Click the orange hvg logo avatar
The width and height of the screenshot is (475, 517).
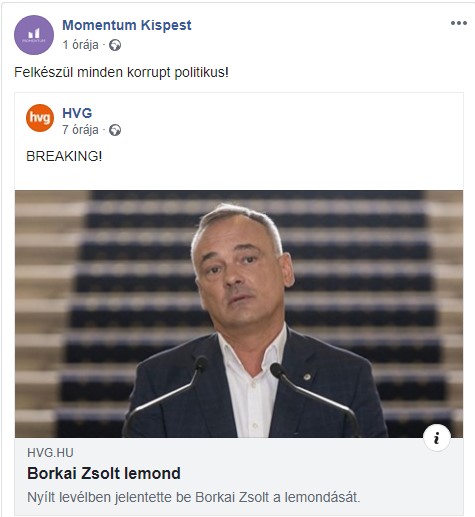tap(40, 118)
